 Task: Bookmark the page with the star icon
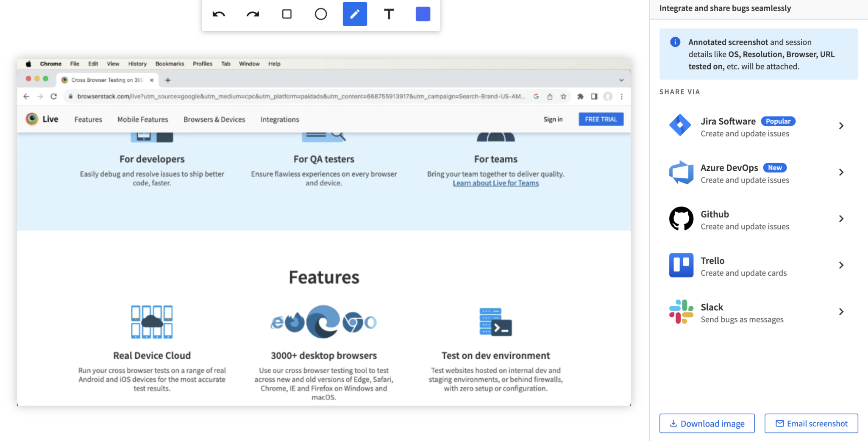click(x=564, y=96)
